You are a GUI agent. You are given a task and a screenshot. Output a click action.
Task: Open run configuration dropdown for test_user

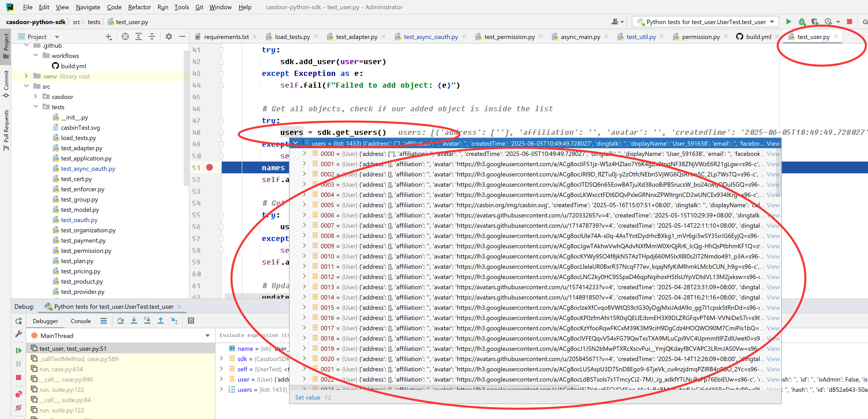click(706, 22)
